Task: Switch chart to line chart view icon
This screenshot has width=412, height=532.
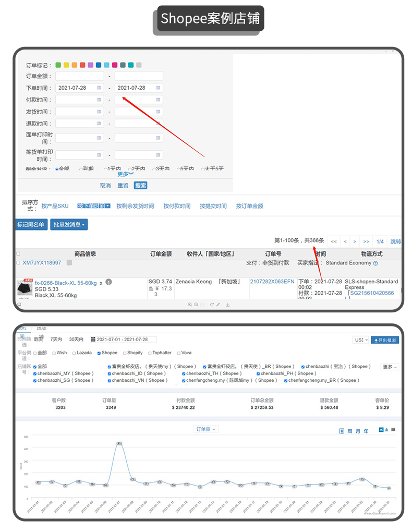Action: [381, 430]
